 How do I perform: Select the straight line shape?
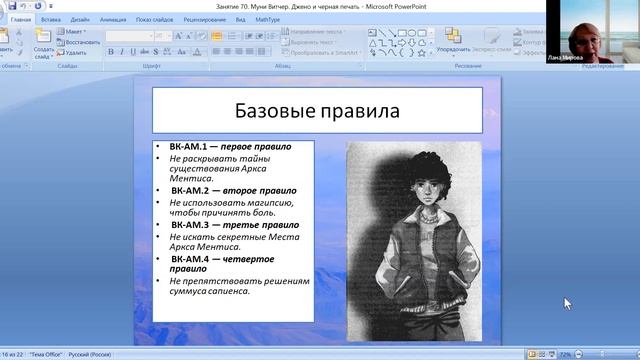(x=382, y=33)
